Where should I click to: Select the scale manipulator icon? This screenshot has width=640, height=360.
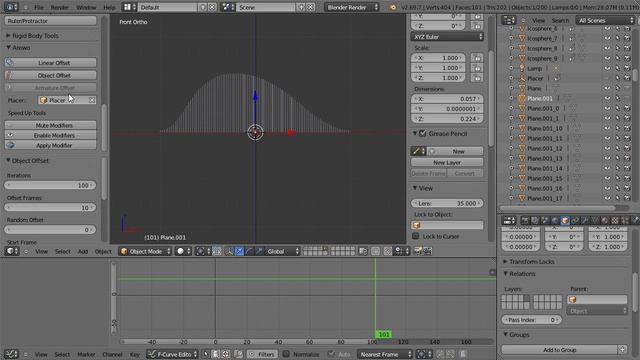(x=259, y=251)
